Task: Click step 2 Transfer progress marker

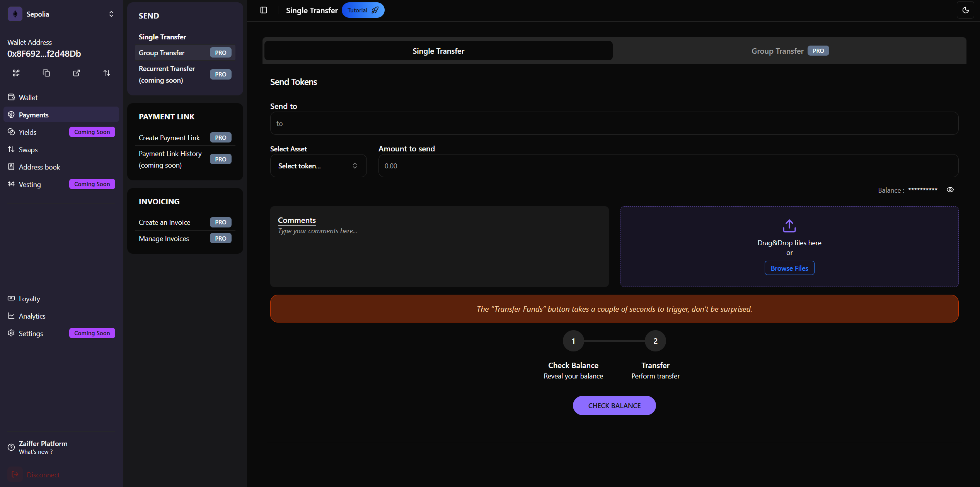Action: (655, 341)
